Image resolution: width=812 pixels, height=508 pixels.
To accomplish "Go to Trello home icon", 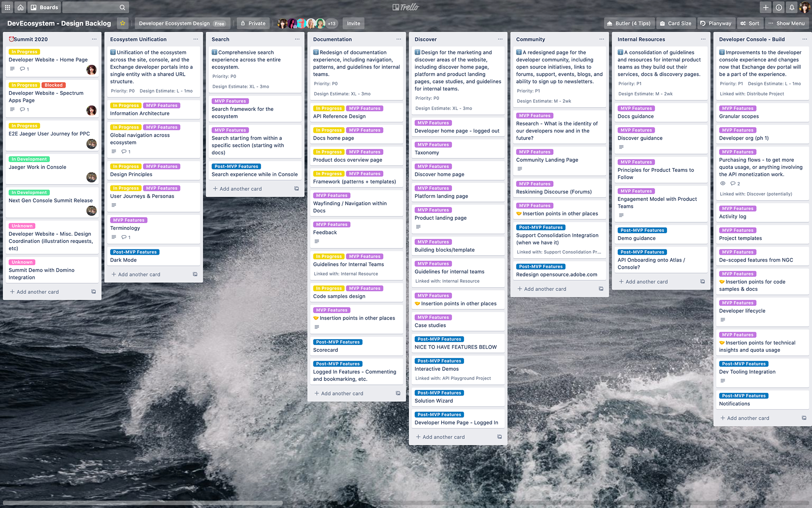I will coord(20,7).
